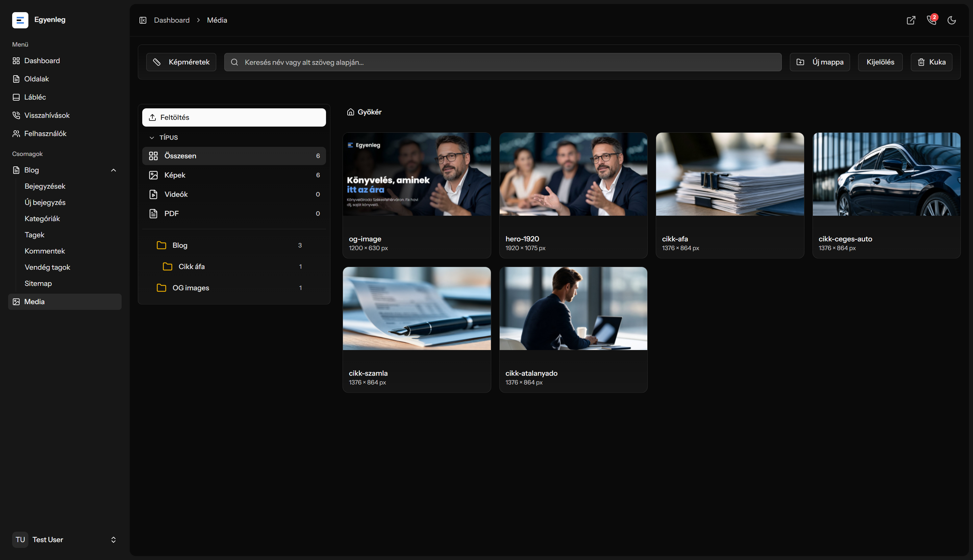The width and height of the screenshot is (973, 560).
Task: Open Kommentek submenu item
Action: point(45,251)
